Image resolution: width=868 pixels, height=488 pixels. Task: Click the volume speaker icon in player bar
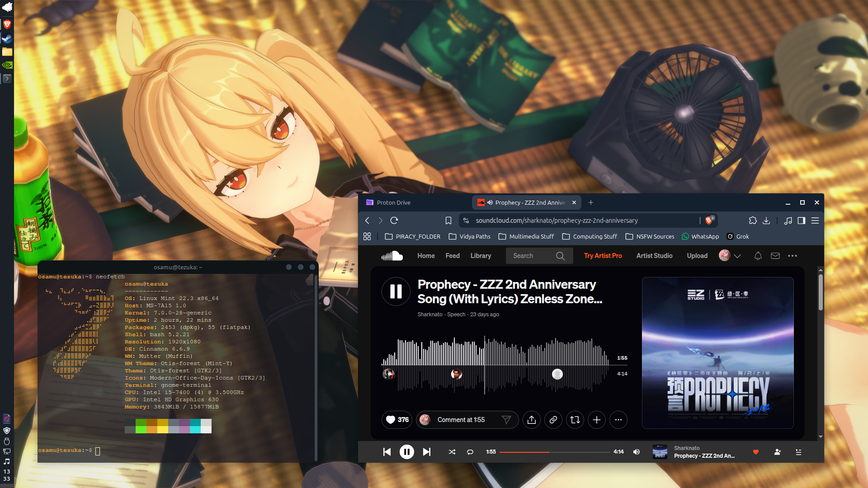point(637,452)
